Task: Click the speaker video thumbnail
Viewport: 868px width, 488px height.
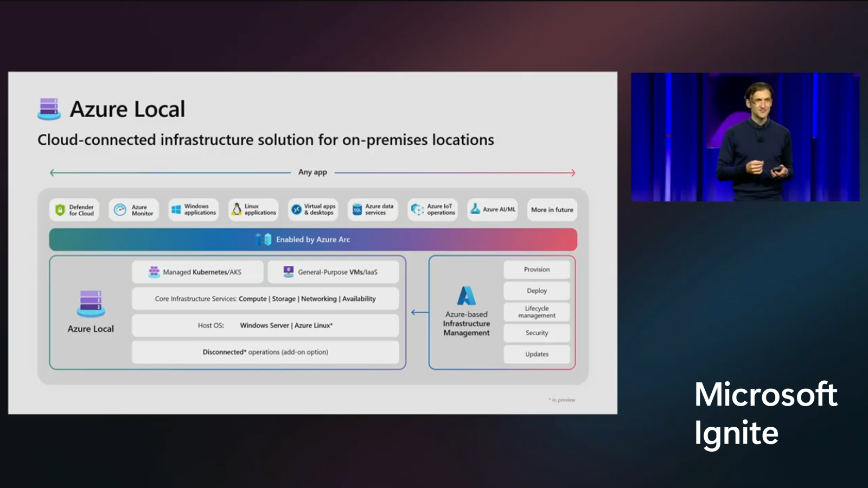Action: pos(745,137)
